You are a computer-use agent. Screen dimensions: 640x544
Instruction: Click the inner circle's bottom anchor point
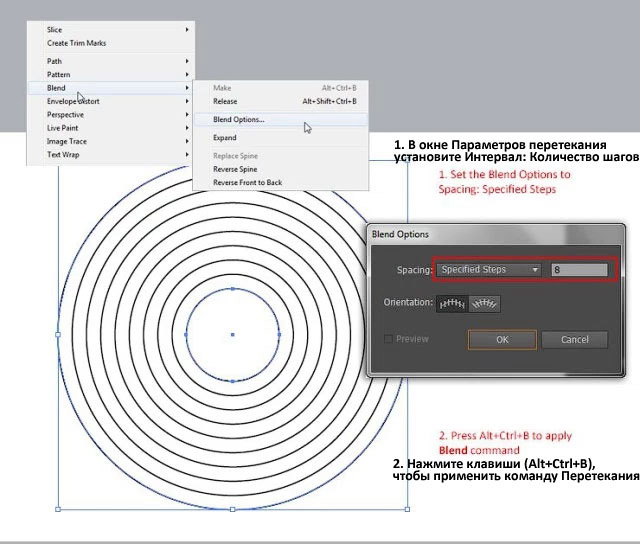pyautogui.click(x=233, y=381)
